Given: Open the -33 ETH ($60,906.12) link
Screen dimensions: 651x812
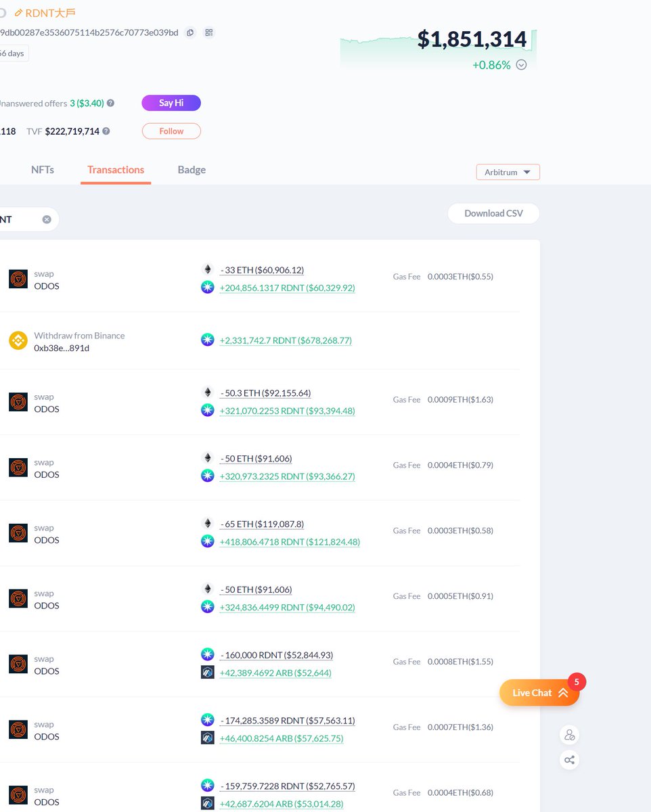Looking at the screenshot, I should (262, 270).
